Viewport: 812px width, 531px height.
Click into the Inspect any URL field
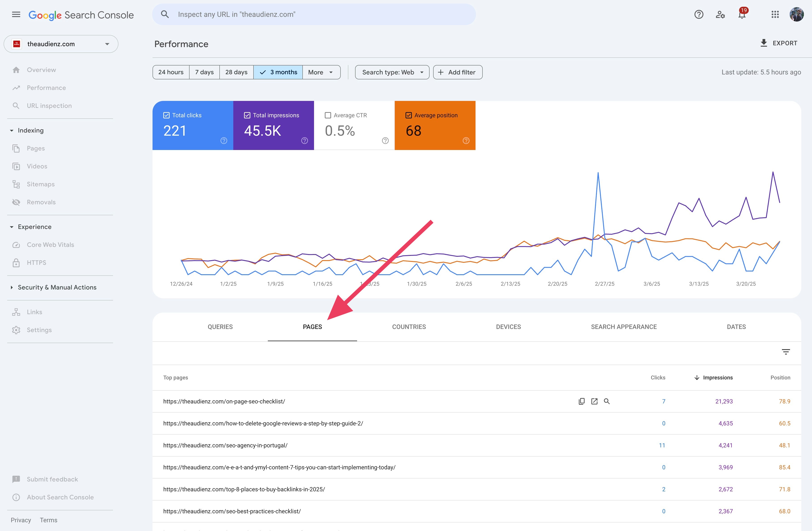tap(314, 14)
